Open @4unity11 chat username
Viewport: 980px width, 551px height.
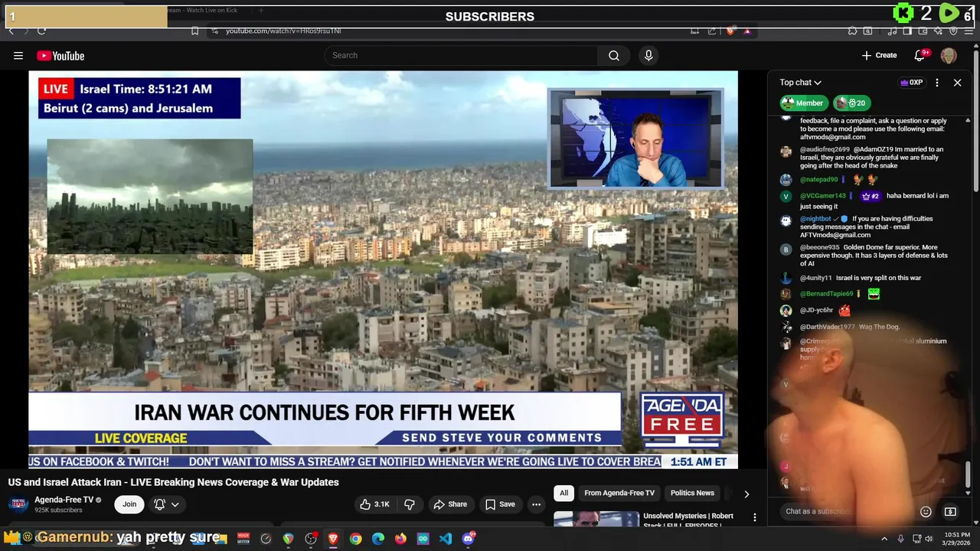(x=816, y=278)
